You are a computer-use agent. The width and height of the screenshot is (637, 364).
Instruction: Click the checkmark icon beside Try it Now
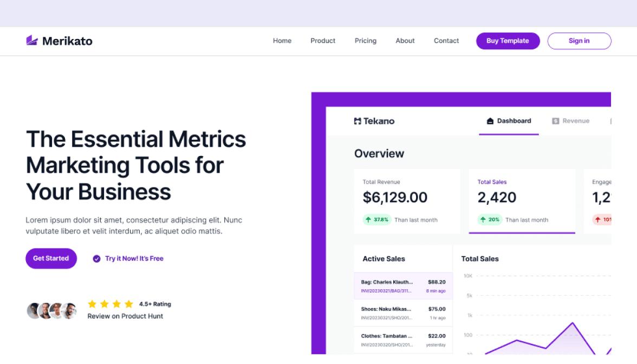click(95, 258)
